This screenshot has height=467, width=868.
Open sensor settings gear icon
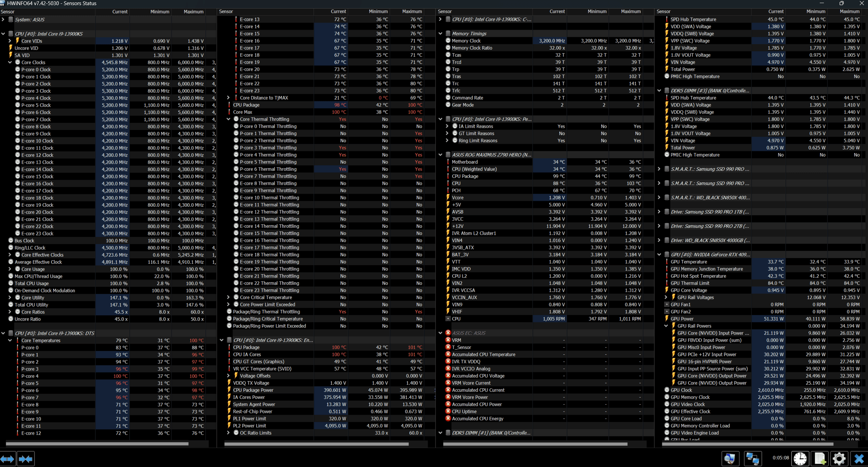click(x=839, y=459)
